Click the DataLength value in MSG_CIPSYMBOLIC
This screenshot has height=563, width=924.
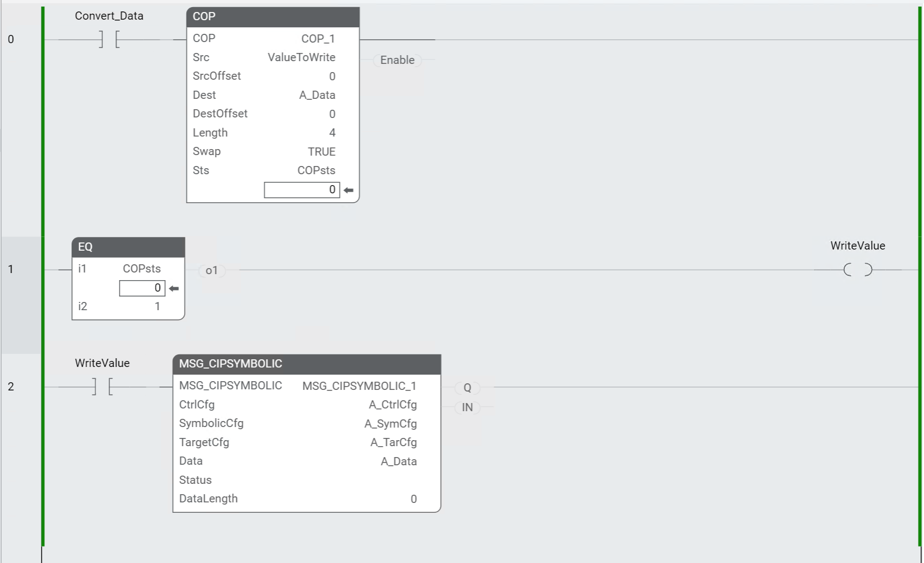coord(413,499)
